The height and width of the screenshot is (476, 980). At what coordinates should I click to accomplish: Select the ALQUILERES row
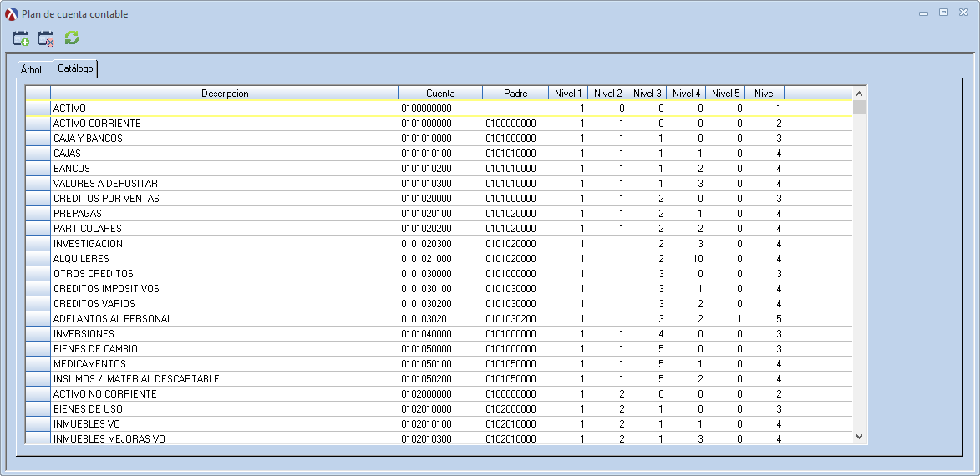tap(439, 258)
